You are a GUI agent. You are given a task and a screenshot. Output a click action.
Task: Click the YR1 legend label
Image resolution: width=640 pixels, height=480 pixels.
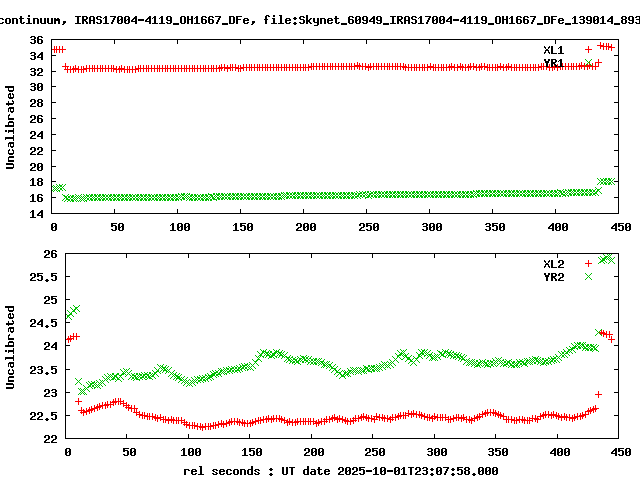(x=553, y=63)
